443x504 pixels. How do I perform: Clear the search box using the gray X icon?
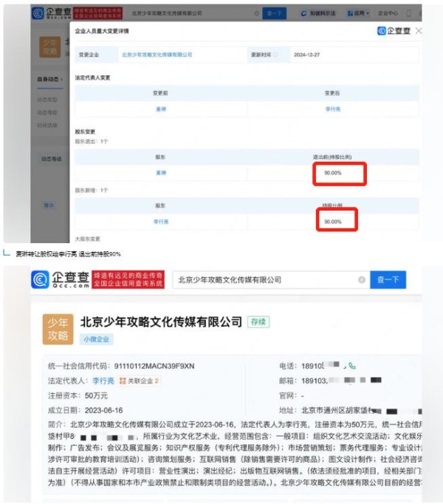tap(361, 280)
